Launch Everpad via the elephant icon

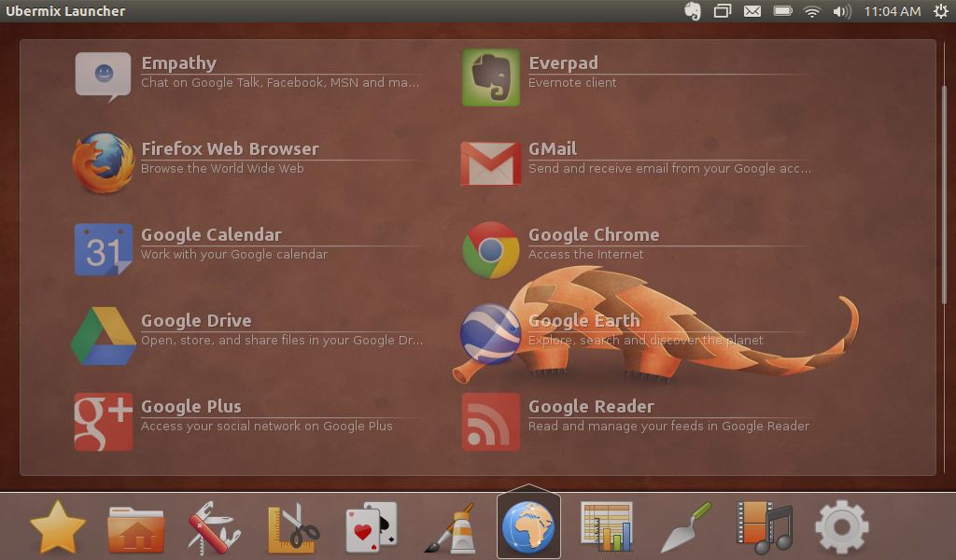pos(491,77)
